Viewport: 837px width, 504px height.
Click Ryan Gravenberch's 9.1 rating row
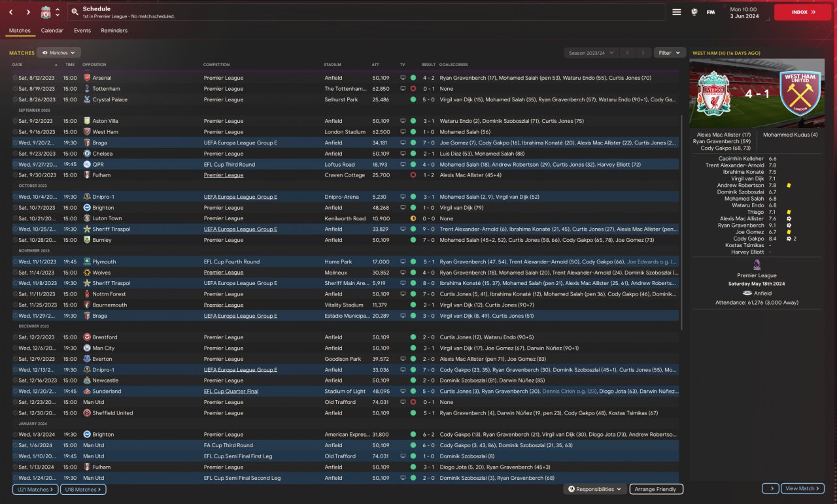757,226
